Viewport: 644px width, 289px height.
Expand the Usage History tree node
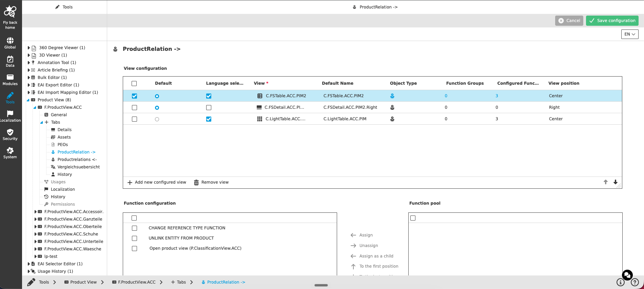(29, 271)
